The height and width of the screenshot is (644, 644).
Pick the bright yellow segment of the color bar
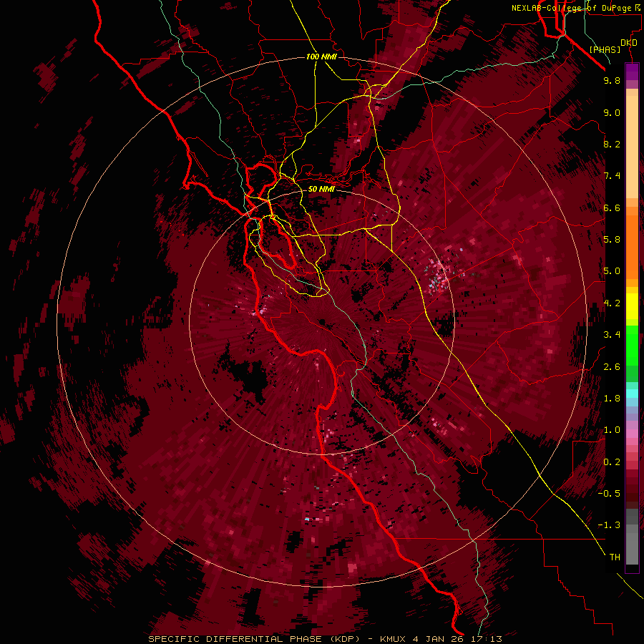(632, 306)
